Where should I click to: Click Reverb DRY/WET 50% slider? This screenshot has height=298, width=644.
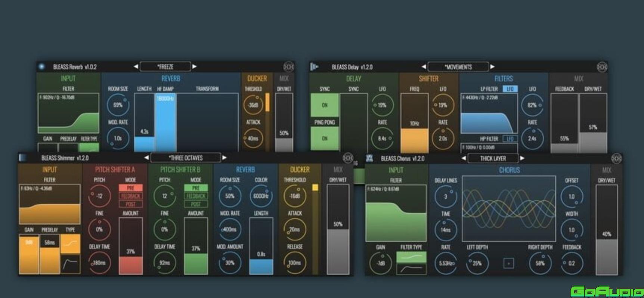point(284,122)
